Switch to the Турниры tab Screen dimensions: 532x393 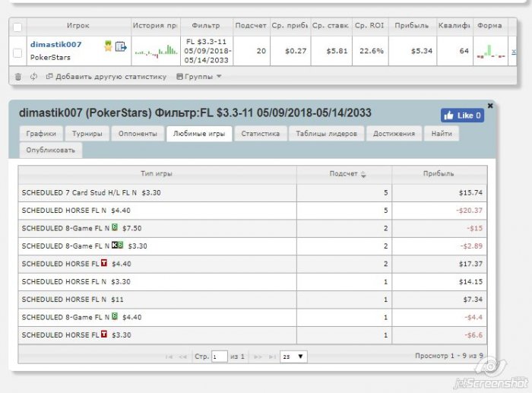click(x=87, y=134)
